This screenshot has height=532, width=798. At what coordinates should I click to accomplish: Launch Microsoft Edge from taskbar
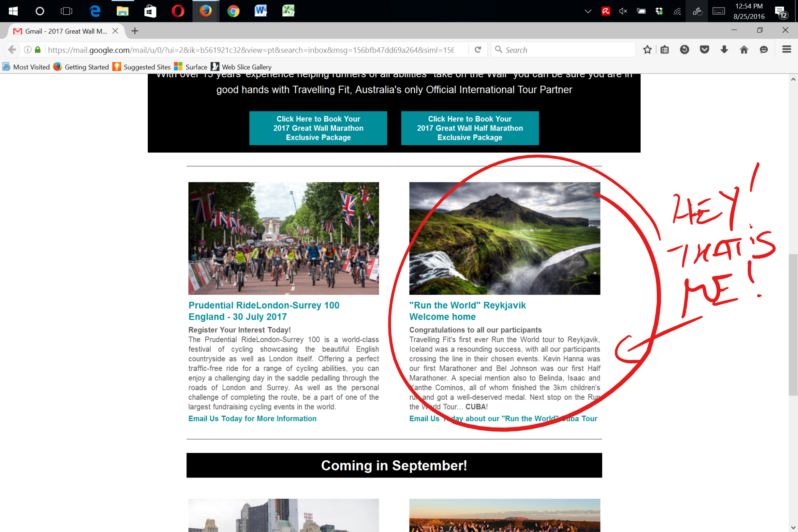tap(95, 11)
